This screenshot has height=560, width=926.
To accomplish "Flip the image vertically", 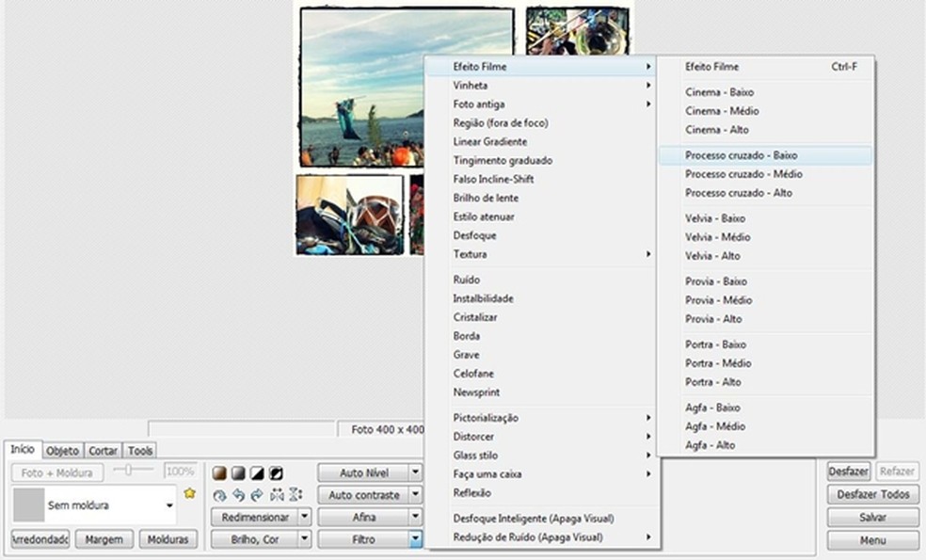I will (295, 495).
